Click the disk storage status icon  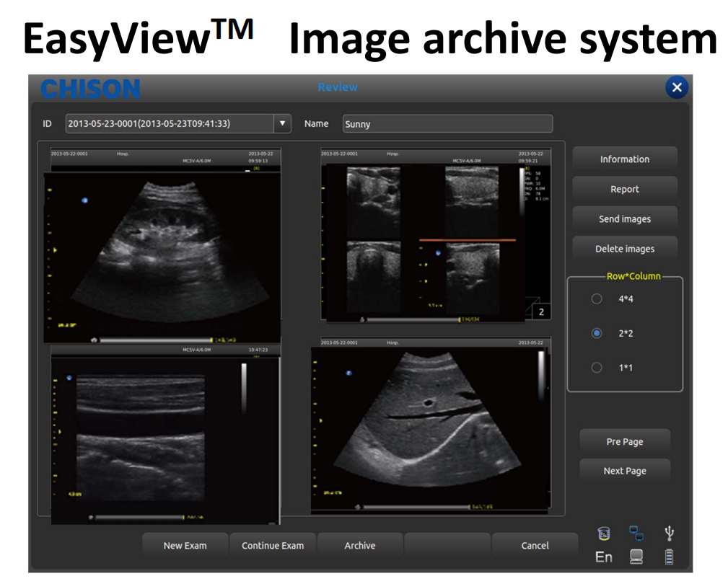(604, 534)
